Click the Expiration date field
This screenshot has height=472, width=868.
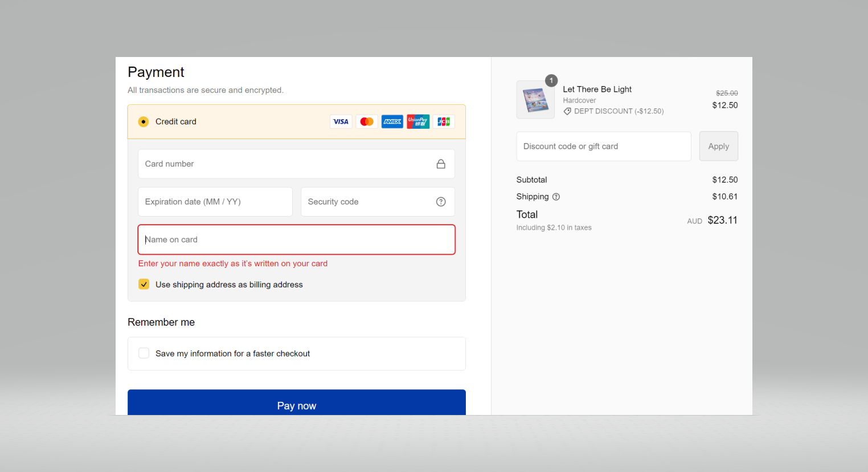pyautogui.click(x=215, y=202)
